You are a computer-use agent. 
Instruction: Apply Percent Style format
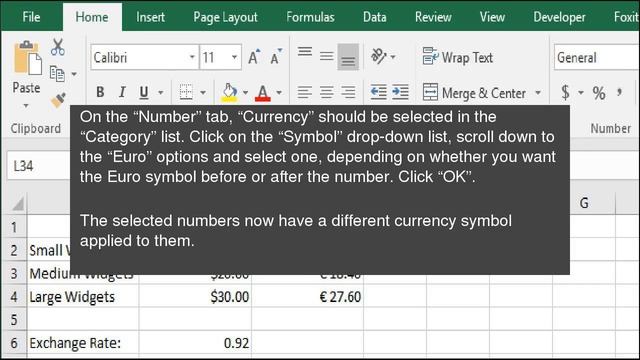pos(599,93)
